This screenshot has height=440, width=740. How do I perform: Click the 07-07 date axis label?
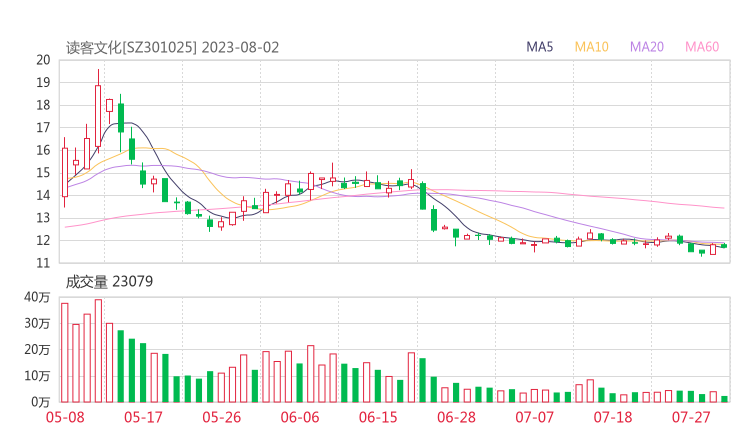534,417
